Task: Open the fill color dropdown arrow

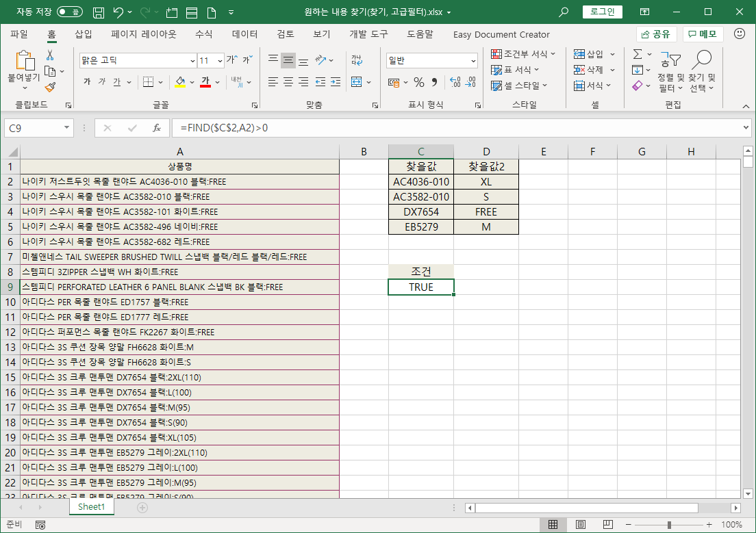Action: tap(192, 82)
